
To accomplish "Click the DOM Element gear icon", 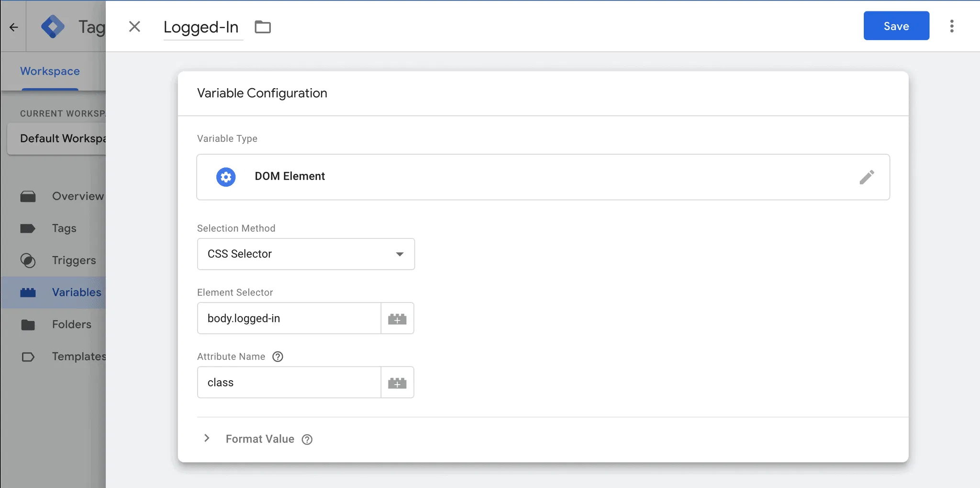I will [226, 177].
